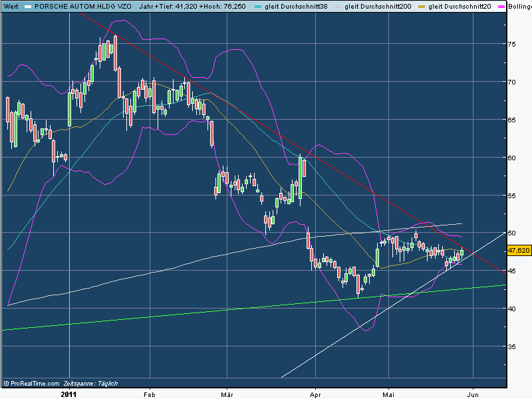Click the 'Apr' date axis label
Image resolution: width=532 pixels, height=399 pixels.
tap(315, 394)
